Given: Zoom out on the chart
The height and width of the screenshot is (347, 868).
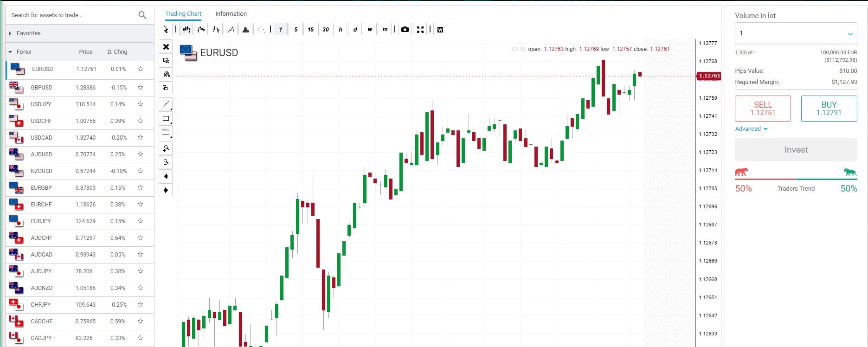Looking at the screenshot, I should coord(166,162).
